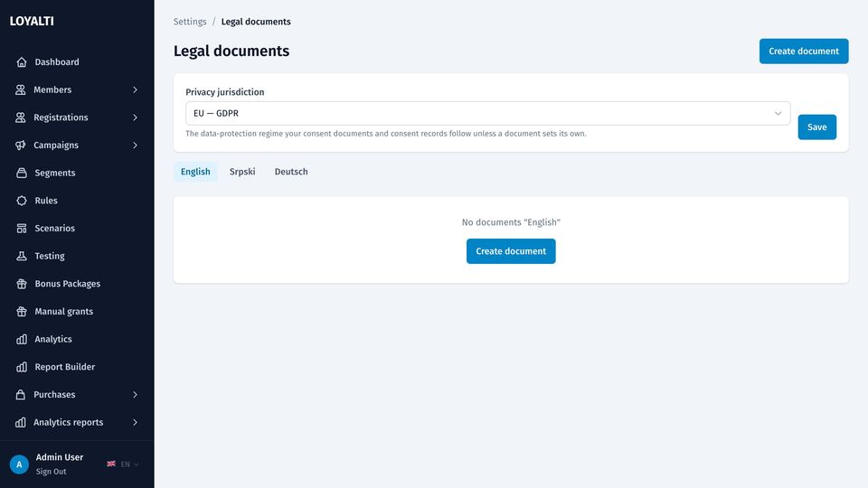Expand the Campaigns submenu chevron
Screen dimensions: 868x488
tap(135, 145)
